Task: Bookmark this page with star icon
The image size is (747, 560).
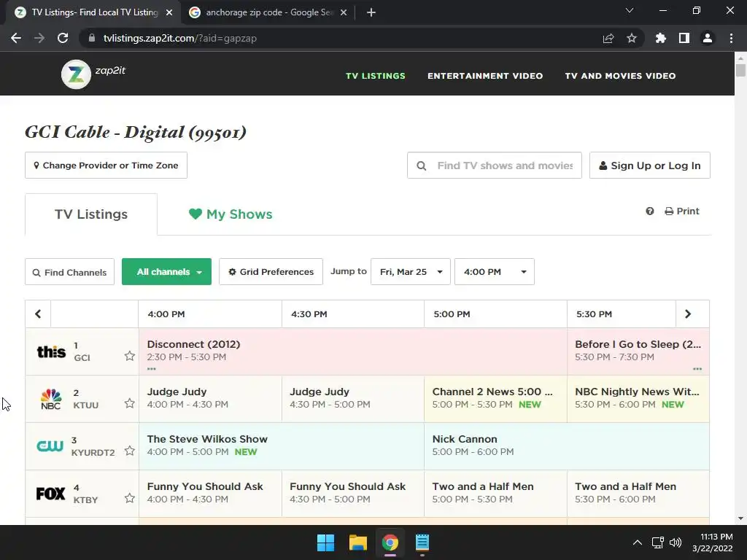Action: (x=632, y=38)
